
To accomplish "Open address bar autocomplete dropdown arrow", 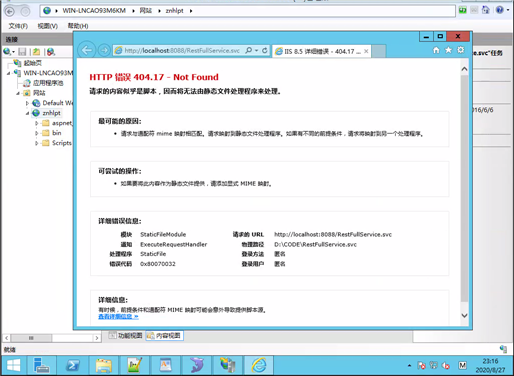I will (x=257, y=50).
